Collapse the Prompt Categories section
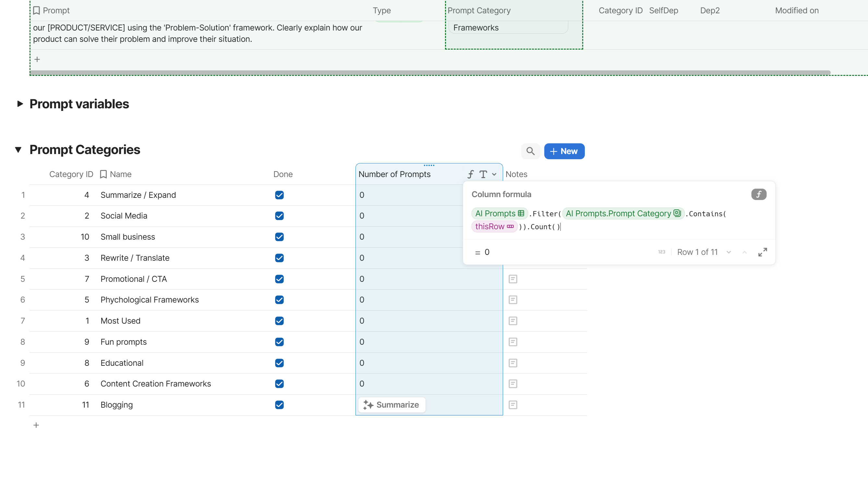868x477 pixels. (x=18, y=149)
